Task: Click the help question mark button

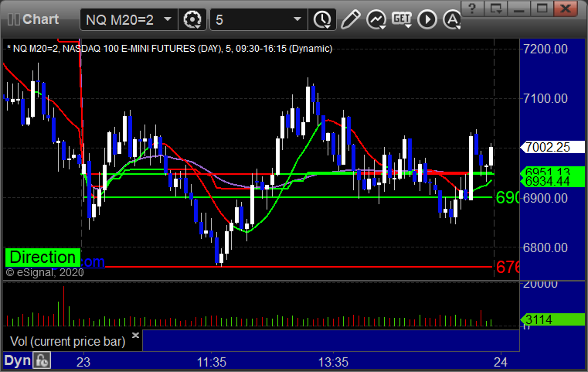Action: pyautogui.click(x=472, y=9)
